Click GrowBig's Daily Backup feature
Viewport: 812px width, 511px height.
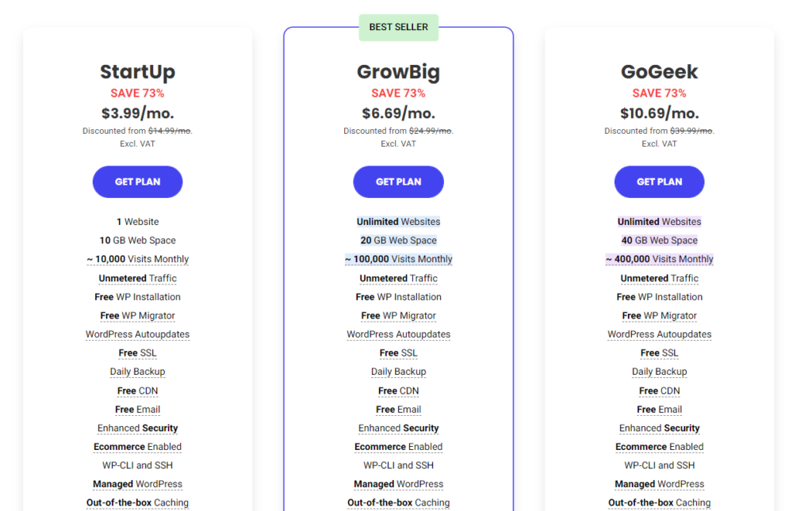click(x=398, y=372)
